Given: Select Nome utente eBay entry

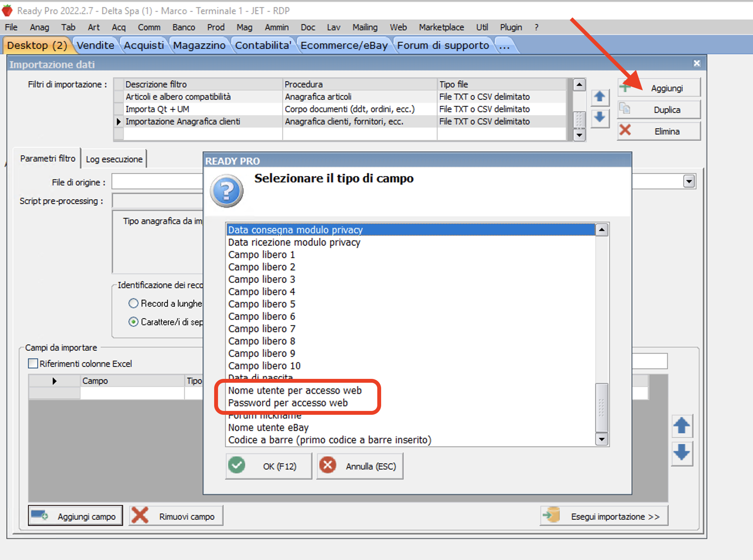Looking at the screenshot, I should click(411, 428).
